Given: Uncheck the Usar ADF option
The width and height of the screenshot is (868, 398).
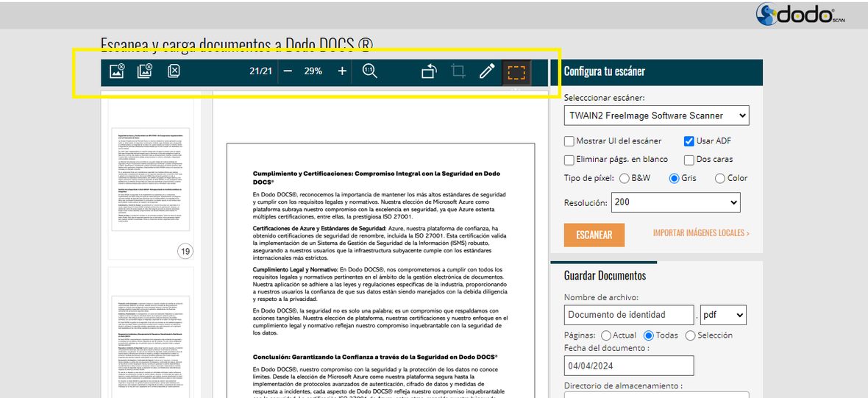Looking at the screenshot, I should pos(689,141).
